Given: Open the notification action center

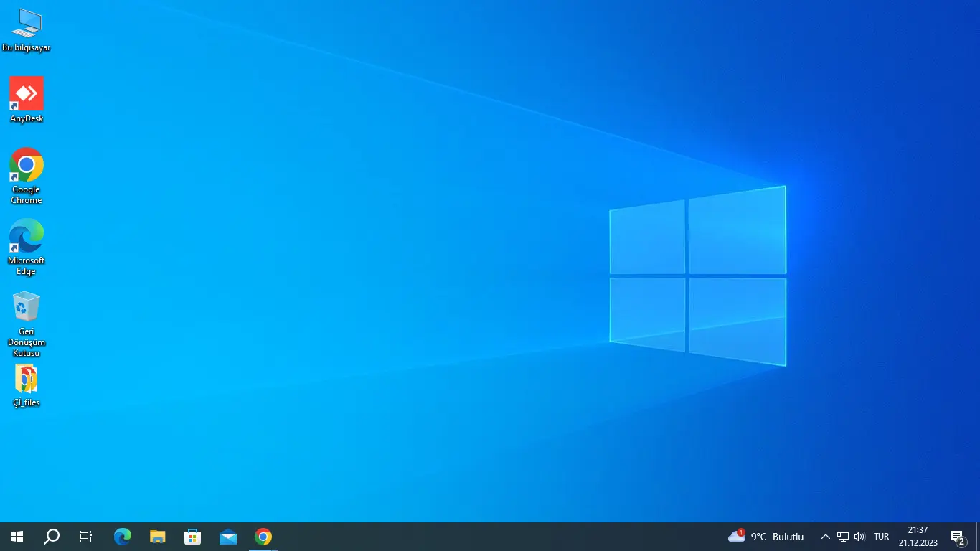Looking at the screenshot, I should 958,537.
